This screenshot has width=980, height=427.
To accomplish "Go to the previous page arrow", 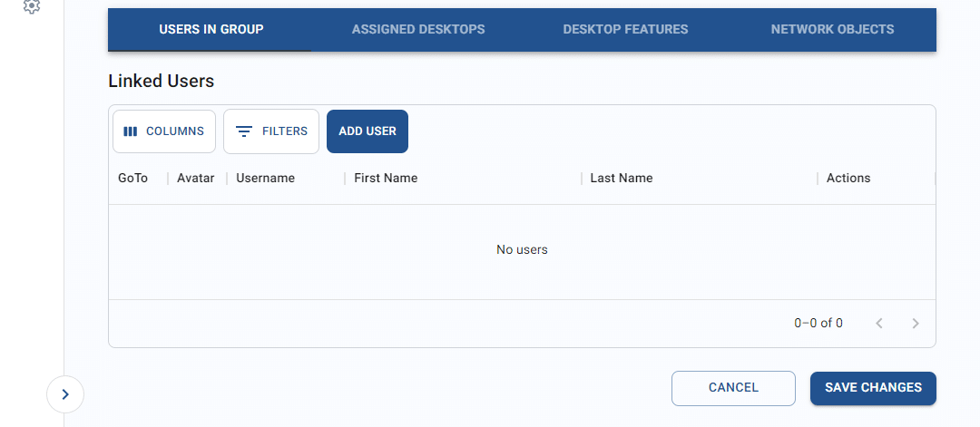I will tap(878, 324).
